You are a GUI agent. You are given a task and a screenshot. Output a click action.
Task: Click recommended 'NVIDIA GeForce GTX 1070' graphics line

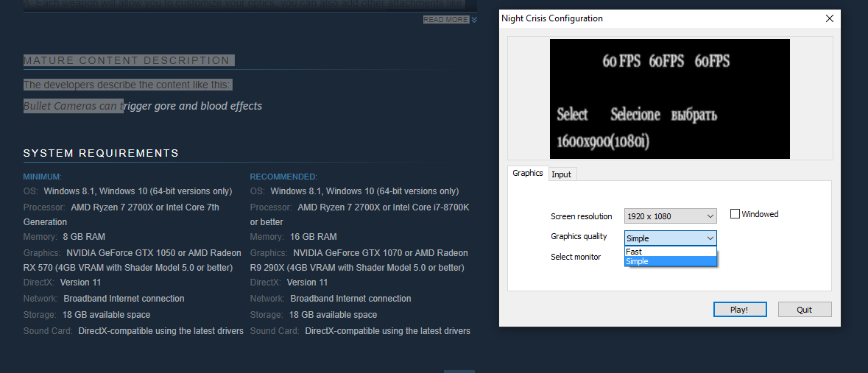coord(359,260)
